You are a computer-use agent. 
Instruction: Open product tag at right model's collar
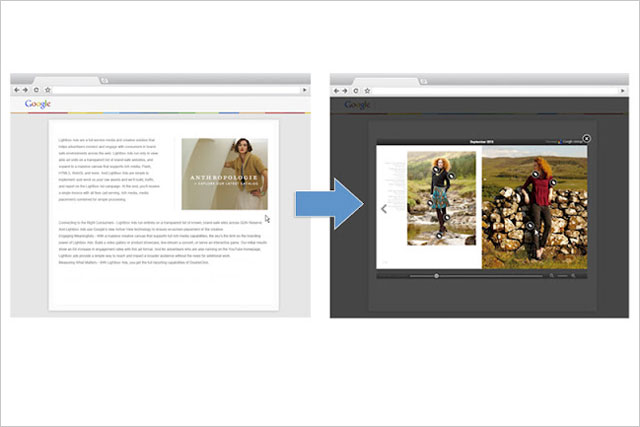tap(535, 174)
